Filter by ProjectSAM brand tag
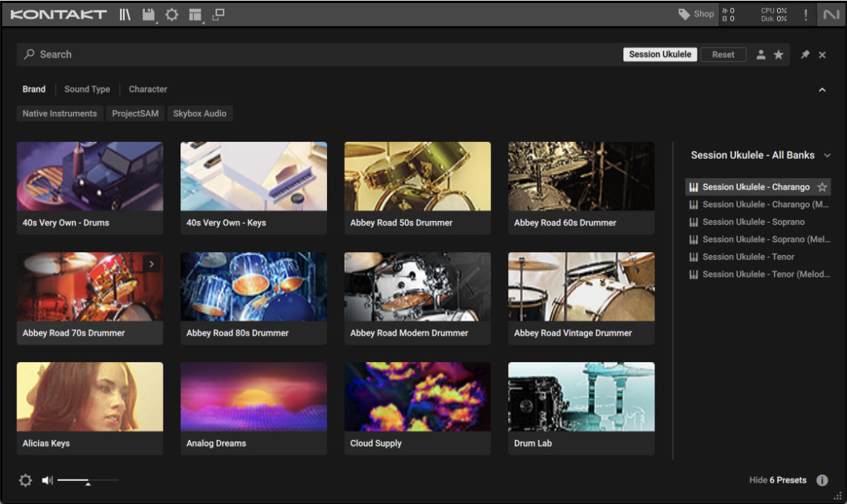847x504 pixels. click(135, 114)
